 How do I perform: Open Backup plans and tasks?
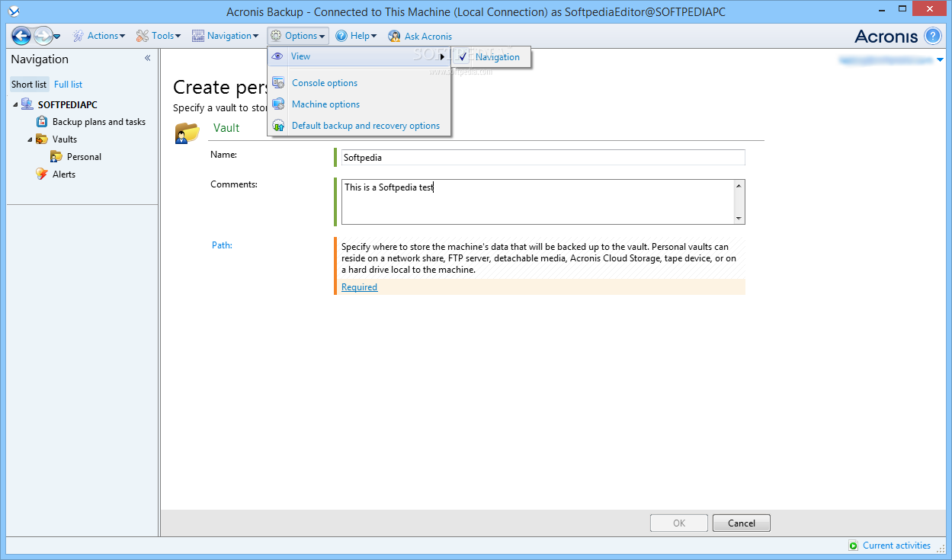[99, 122]
